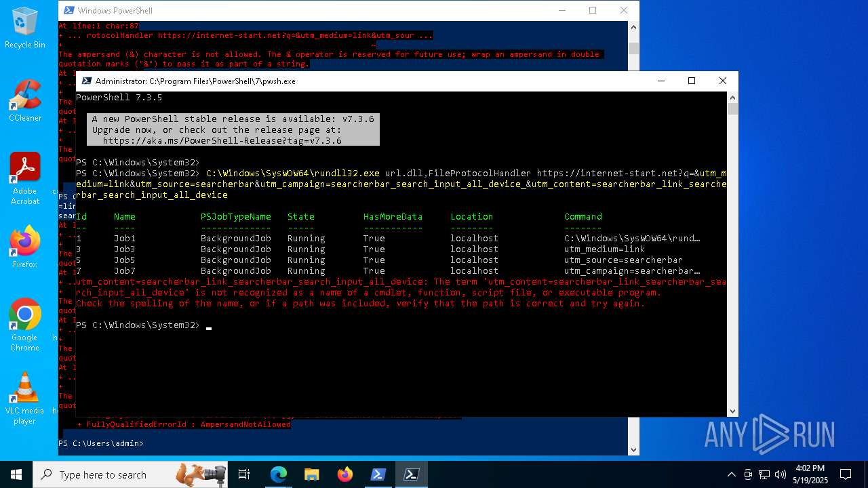Open the Windows Start menu
Viewport: 868px width, 488px height.
click(x=16, y=474)
